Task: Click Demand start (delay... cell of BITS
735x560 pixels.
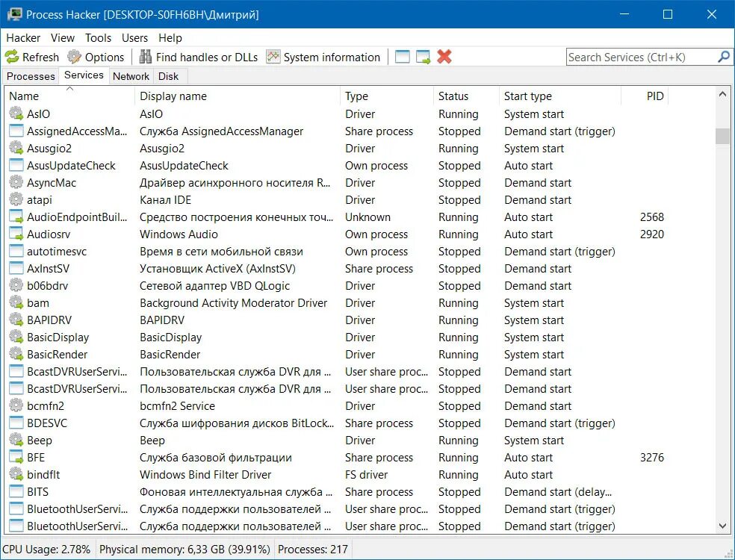Action: click(x=558, y=491)
